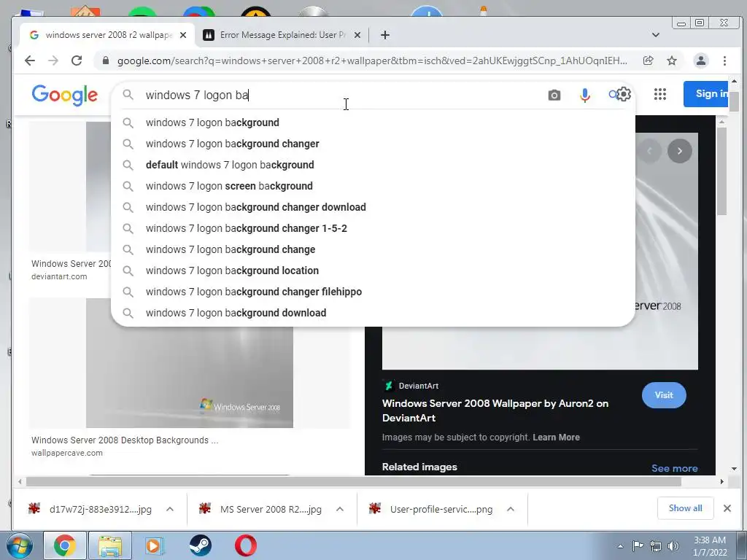The height and width of the screenshot is (560, 747).
Task: Switch to Error Message Explained tab
Action: pyautogui.click(x=282, y=35)
